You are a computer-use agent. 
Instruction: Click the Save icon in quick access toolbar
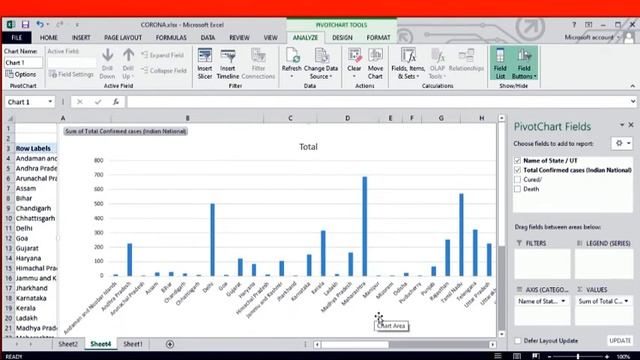(x=25, y=24)
